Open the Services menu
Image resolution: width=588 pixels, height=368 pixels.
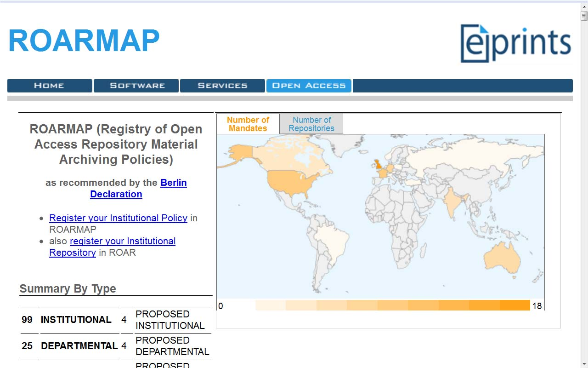pos(222,86)
